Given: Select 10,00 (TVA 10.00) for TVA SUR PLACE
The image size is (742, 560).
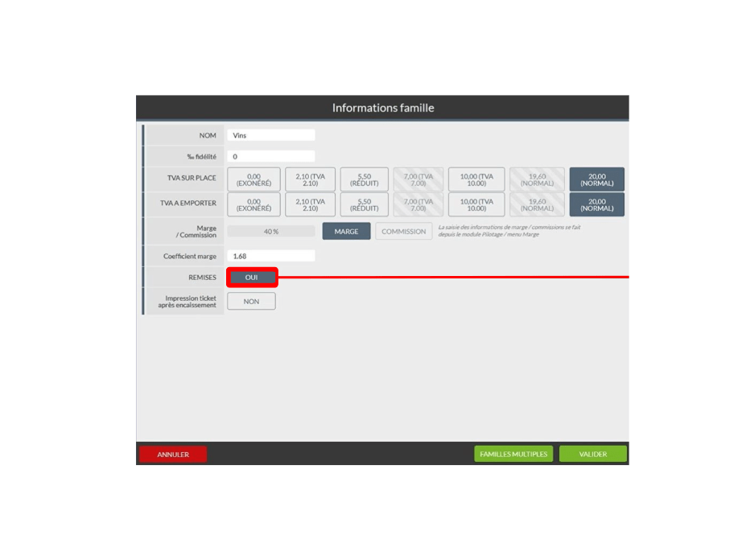Looking at the screenshot, I should [476, 179].
